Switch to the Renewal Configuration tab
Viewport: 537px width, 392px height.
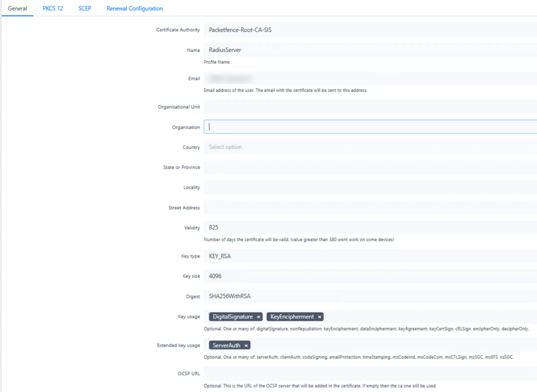pos(134,8)
